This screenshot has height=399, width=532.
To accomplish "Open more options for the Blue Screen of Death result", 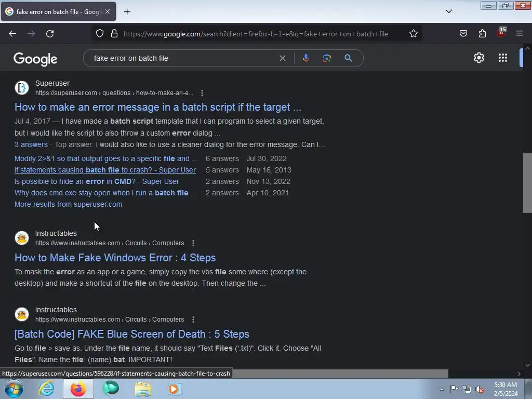I will tap(193, 320).
